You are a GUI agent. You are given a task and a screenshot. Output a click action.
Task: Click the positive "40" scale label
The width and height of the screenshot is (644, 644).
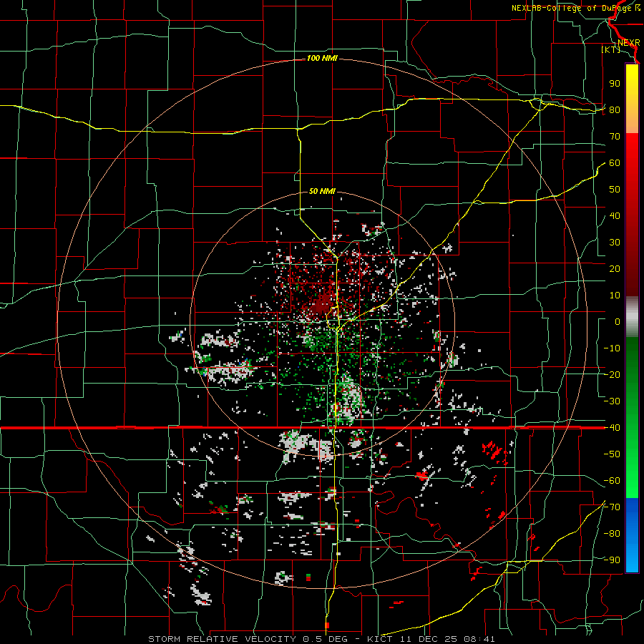tap(615, 215)
